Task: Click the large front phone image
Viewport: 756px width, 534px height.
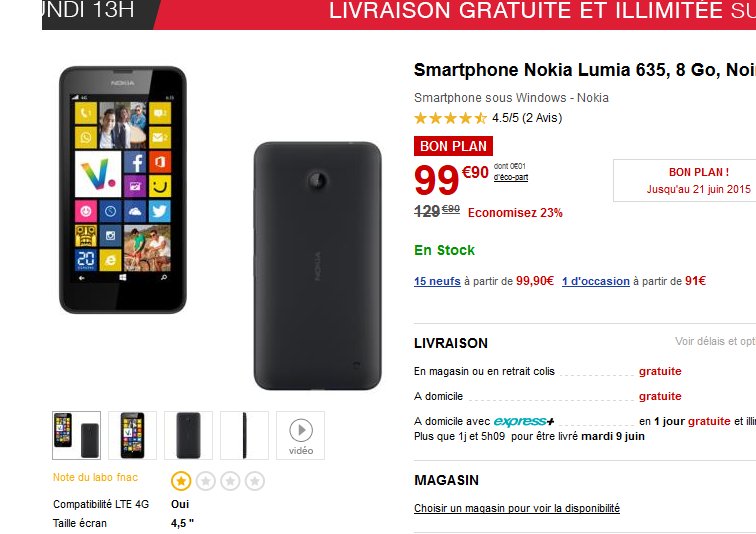Action: 122,190
